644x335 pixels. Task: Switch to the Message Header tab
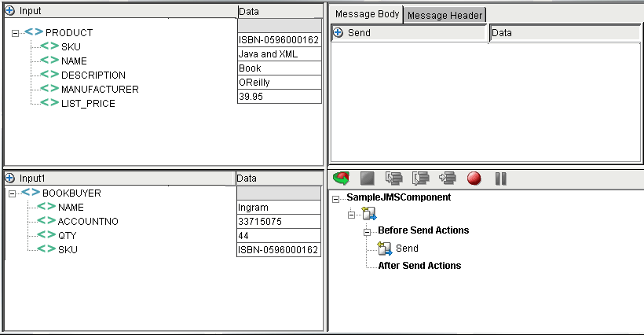pos(445,15)
